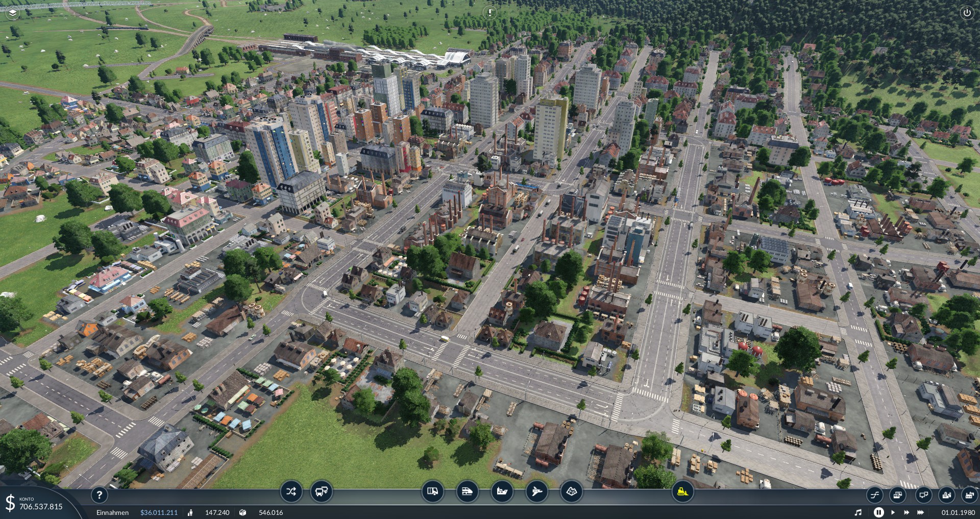Pause the game simulation

(x=878, y=512)
